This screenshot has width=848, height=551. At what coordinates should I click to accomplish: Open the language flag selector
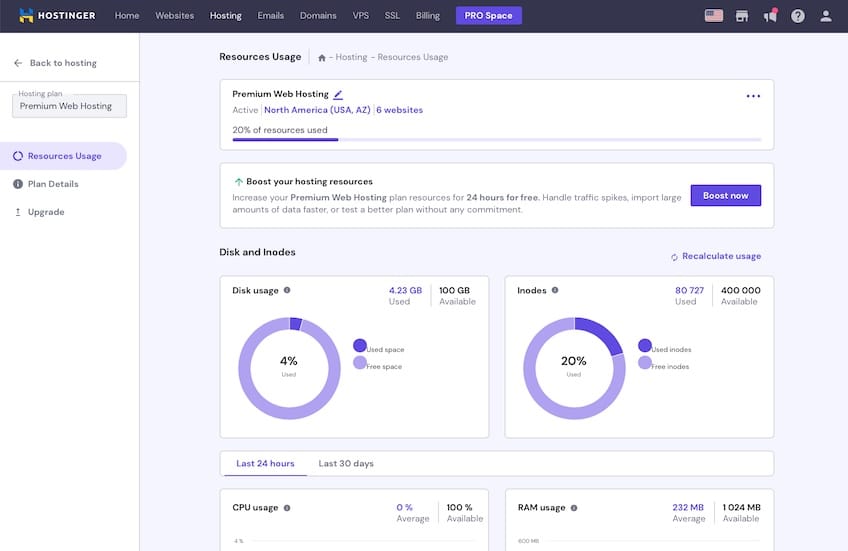click(714, 16)
